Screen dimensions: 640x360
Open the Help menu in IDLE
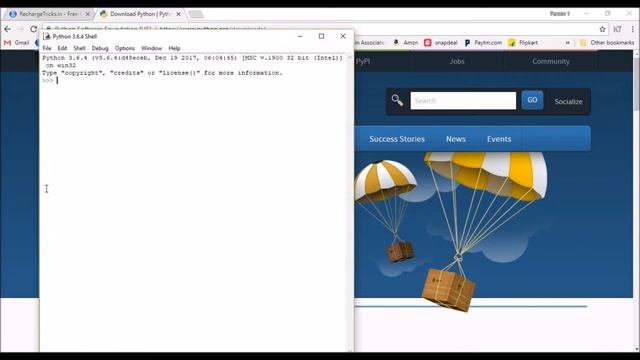[x=174, y=48]
